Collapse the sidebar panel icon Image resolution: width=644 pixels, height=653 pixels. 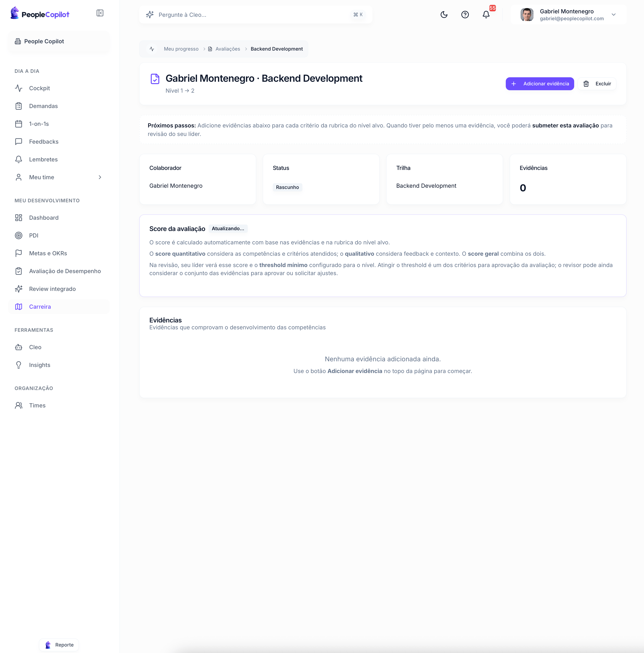(x=100, y=13)
